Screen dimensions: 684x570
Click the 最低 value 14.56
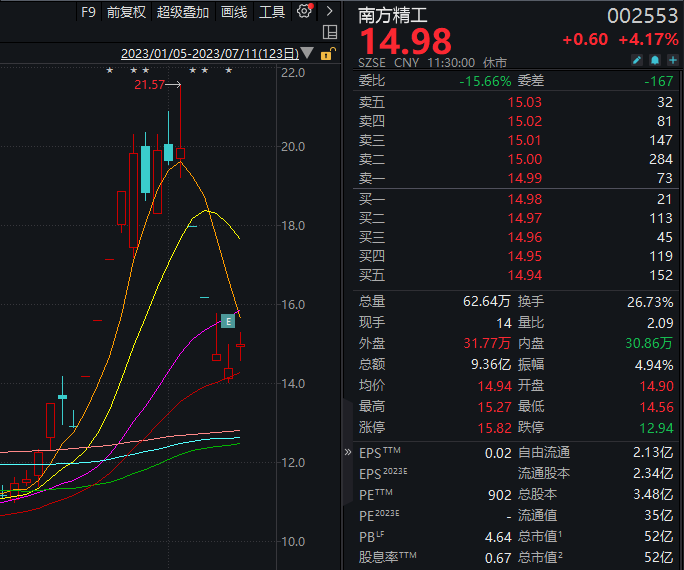657,407
